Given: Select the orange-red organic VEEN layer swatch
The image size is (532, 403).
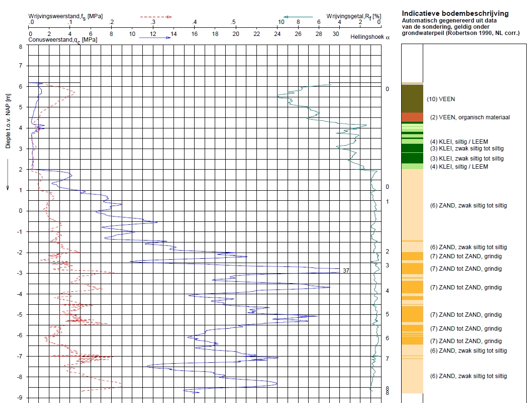Looking at the screenshot, I should point(412,117).
